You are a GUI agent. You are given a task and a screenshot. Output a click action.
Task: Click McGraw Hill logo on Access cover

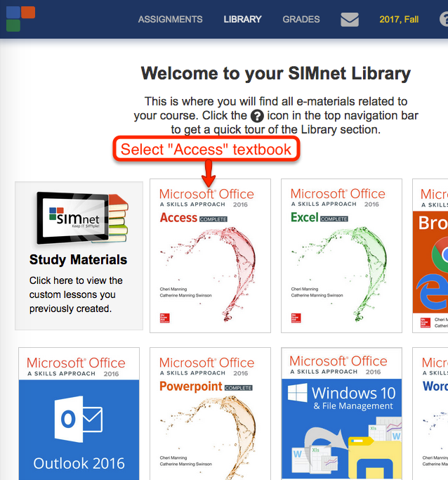tap(164, 318)
